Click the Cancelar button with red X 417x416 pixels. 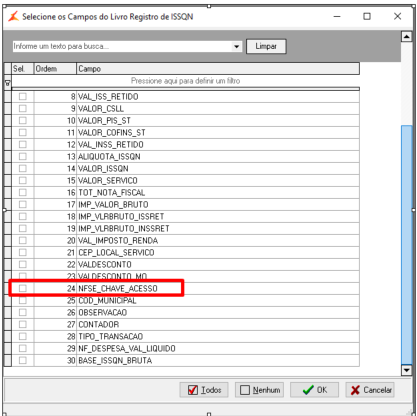[x=370, y=390]
